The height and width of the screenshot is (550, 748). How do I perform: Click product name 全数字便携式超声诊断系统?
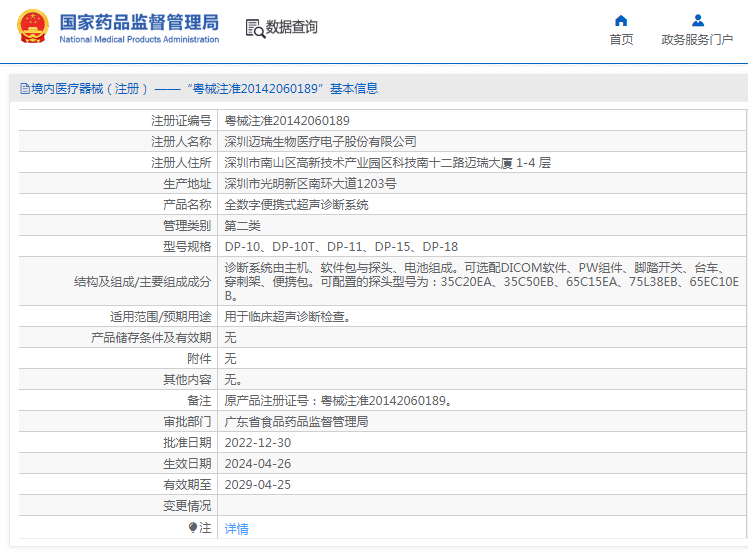pyautogui.click(x=297, y=205)
